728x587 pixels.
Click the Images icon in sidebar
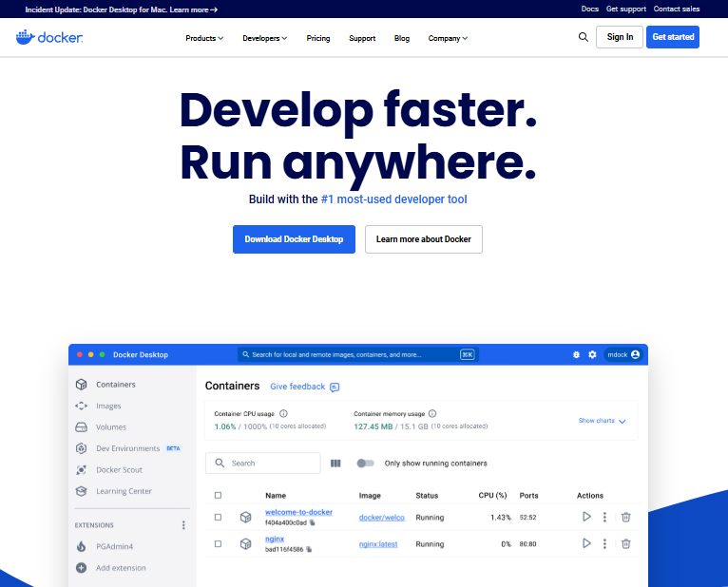pyautogui.click(x=81, y=406)
